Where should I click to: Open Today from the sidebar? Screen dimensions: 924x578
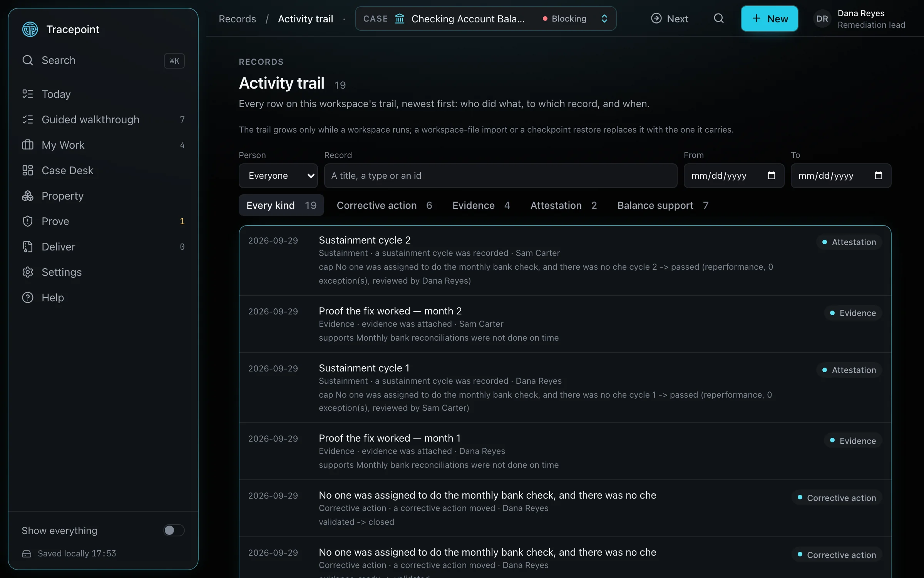(103, 94)
